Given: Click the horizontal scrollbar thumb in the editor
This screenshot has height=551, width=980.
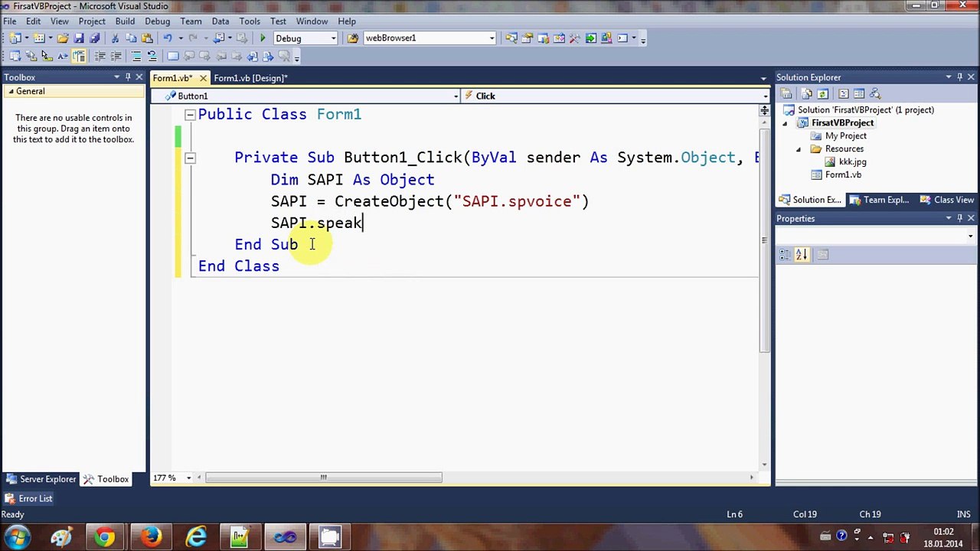Looking at the screenshot, I should (x=323, y=478).
